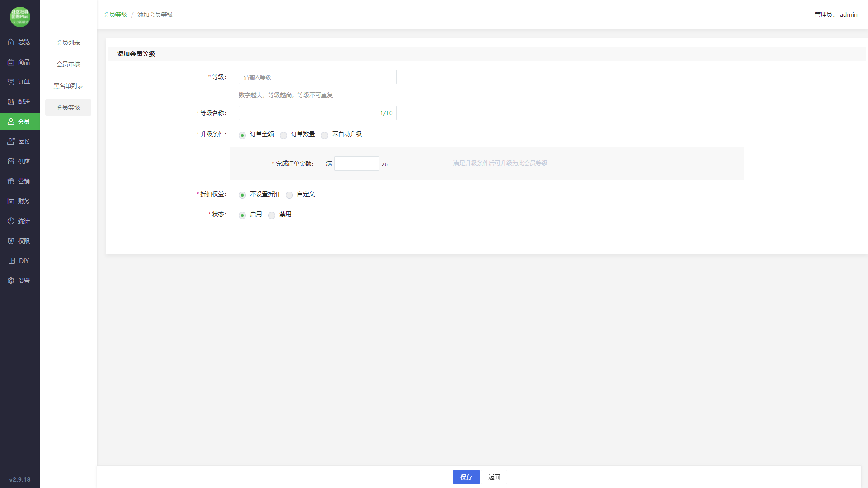The image size is (868, 488).
Task: Open the 营销 marketing gift icon
Action: point(11,181)
